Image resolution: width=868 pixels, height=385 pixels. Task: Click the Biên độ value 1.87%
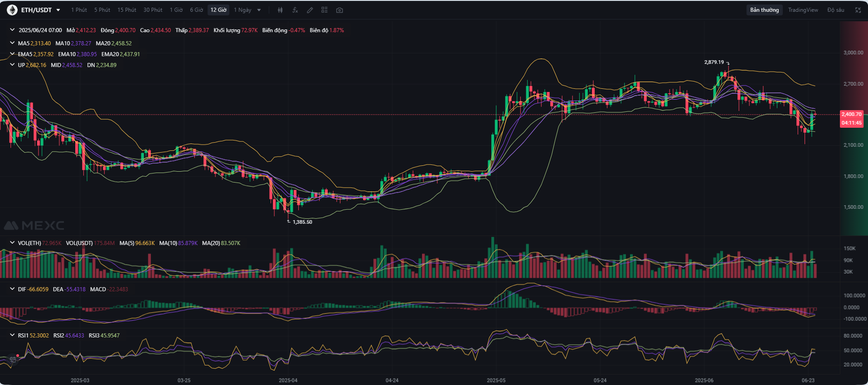coord(337,30)
